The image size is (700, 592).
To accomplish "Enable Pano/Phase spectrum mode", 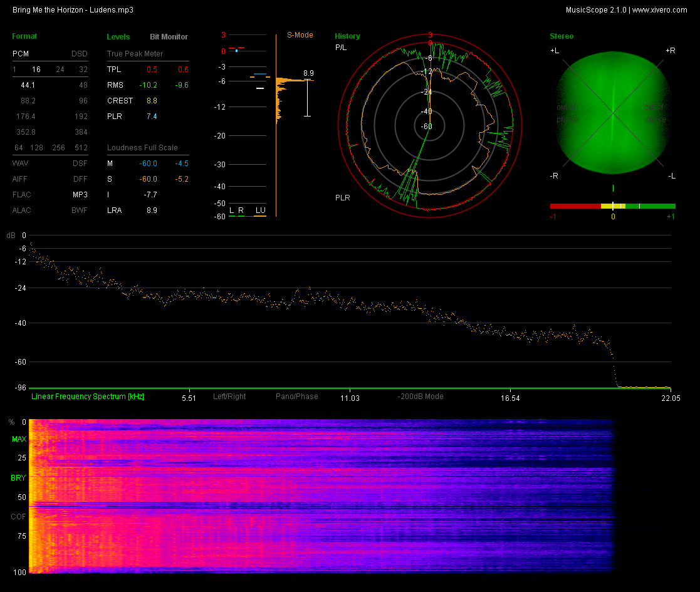I will click(x=297, y=396).
